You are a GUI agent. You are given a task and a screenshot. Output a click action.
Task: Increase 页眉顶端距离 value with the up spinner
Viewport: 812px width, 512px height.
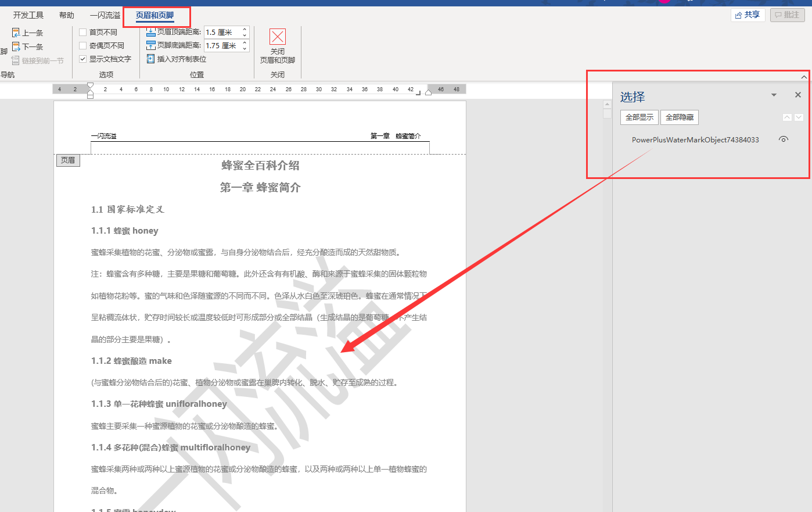tap(245, 30)
